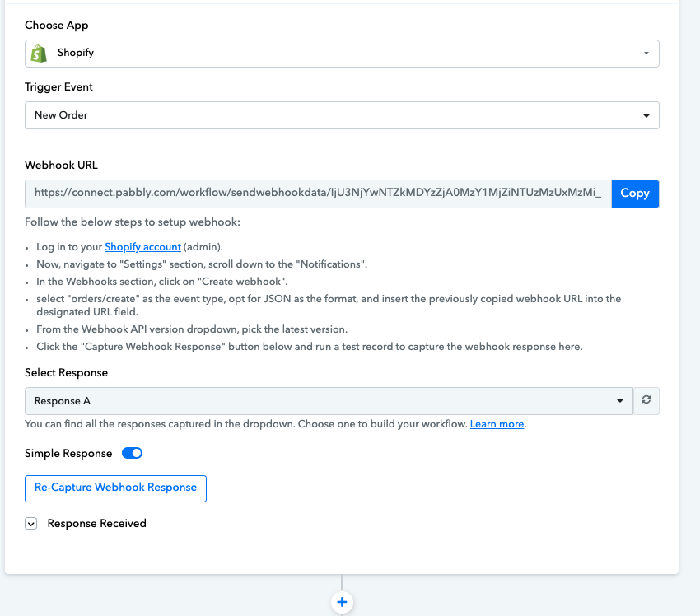Add a new step with plus button
Image resolution: width=700 pixels, height=616 pixels.
click(x=342, y=602)
